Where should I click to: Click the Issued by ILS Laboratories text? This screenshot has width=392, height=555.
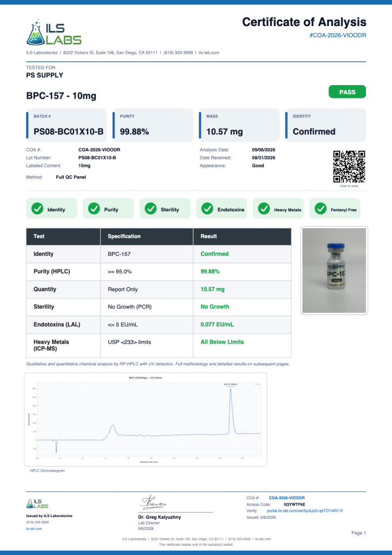point(49,516)
